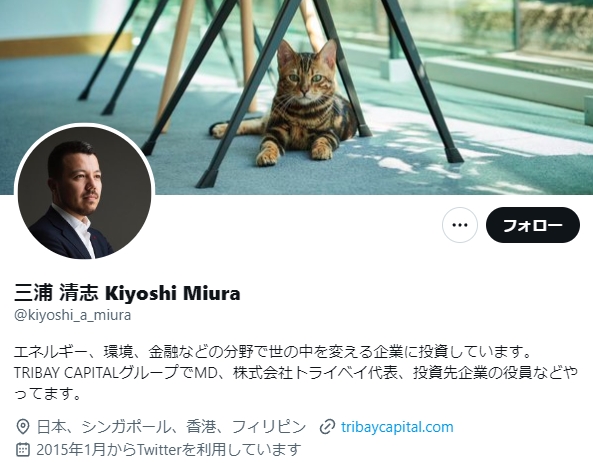This screenshot has height=463, width=593.
Task: Open the tribaycapital.com website link
Action: point(397,427)
